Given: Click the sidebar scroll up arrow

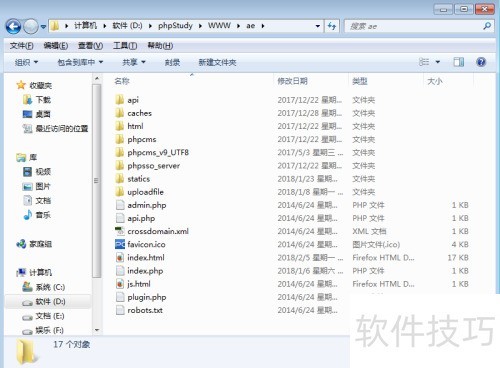Looking at the screenshot, I should [97, 79].
